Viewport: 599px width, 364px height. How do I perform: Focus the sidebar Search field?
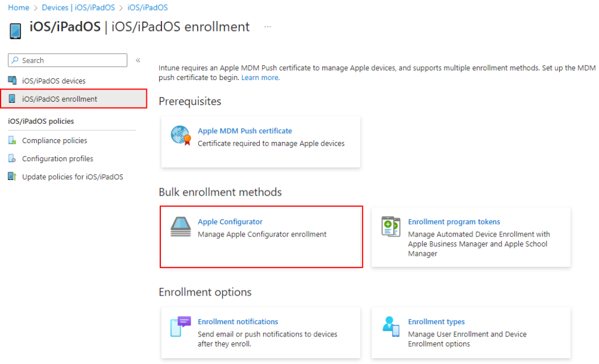coord(68,60)
